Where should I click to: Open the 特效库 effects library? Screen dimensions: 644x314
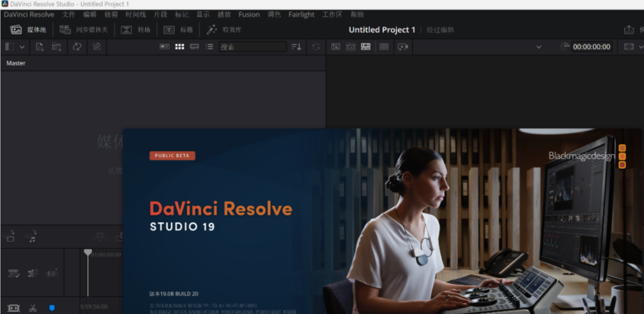[x=224, y=29]
